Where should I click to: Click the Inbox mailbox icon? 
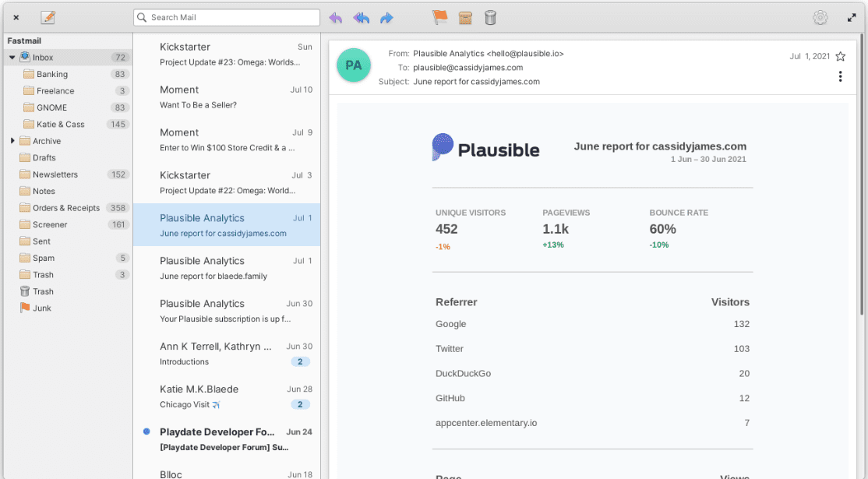(x=25, y=57)
